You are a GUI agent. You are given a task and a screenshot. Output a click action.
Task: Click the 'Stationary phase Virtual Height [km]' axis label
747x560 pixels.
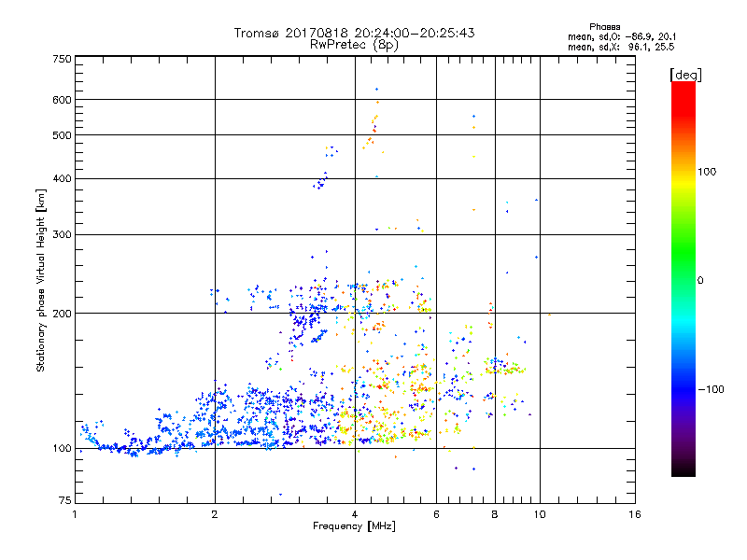tap(41, 280)
